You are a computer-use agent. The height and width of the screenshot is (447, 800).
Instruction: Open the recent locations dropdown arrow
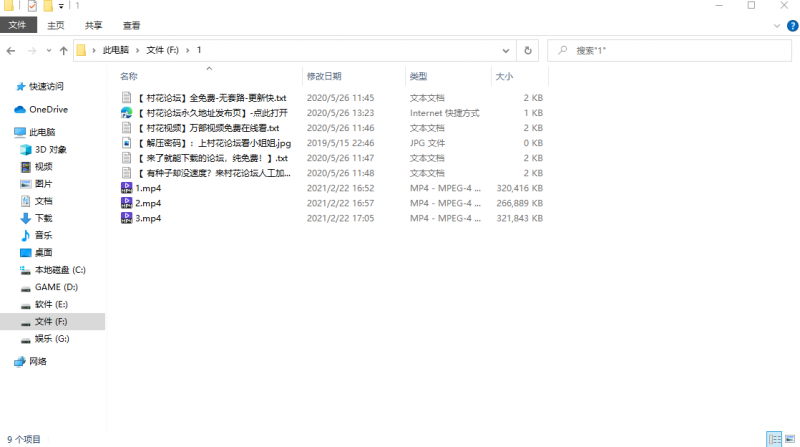click(x=47, y=50)
